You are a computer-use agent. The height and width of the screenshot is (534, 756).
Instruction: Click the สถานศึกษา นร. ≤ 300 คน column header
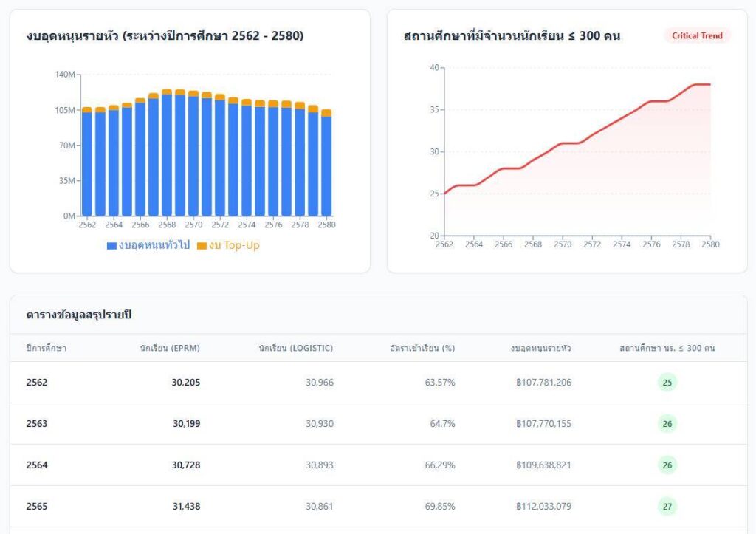[667, 348]
